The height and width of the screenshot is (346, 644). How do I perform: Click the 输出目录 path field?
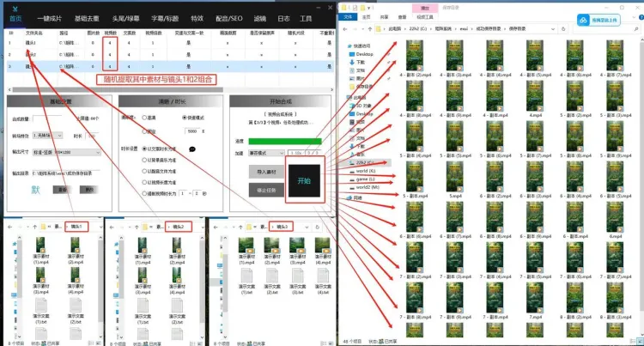[x=66, y=173]
